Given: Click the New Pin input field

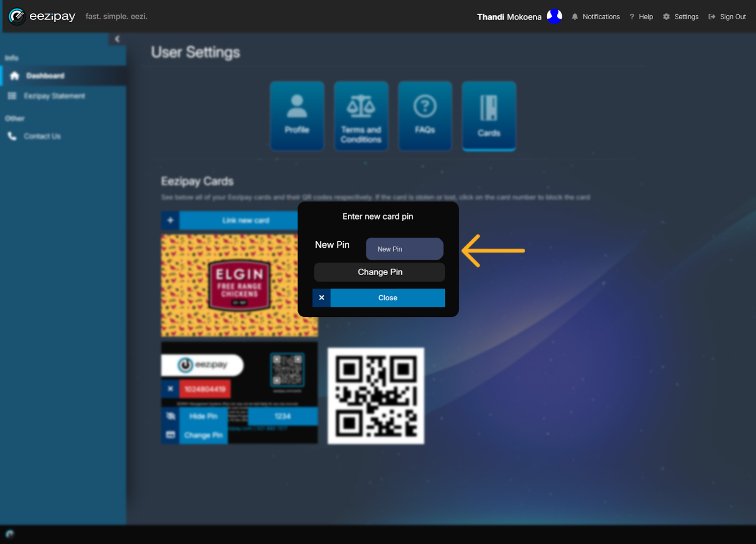Looking at the screenshot, I should (405, 249).
